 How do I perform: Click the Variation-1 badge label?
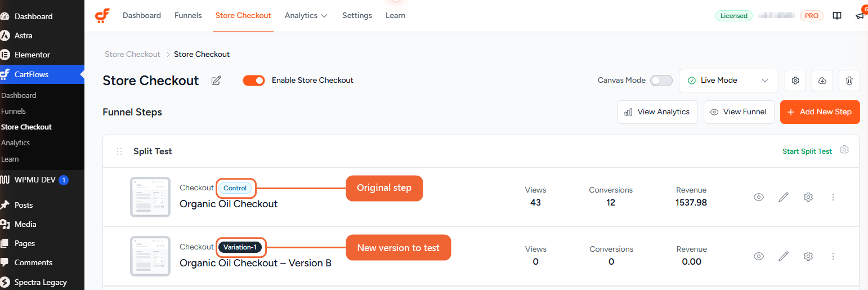(x=240, y=247)
